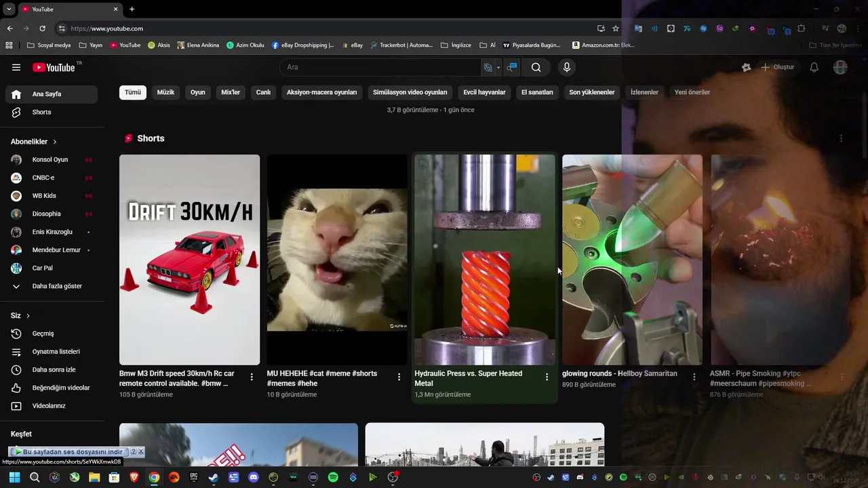
Task: Select the Evcil hayvanlar chip
Action: (484, 92)
